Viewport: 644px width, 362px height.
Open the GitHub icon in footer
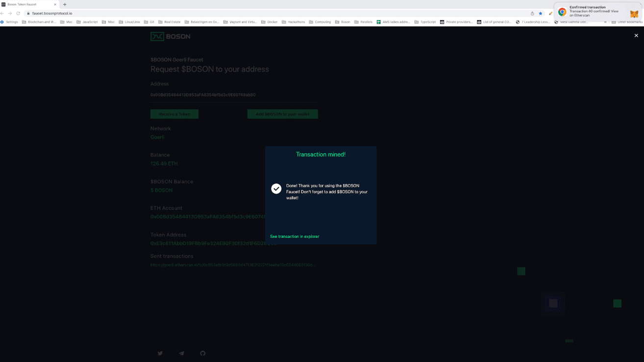pos(203,353)
